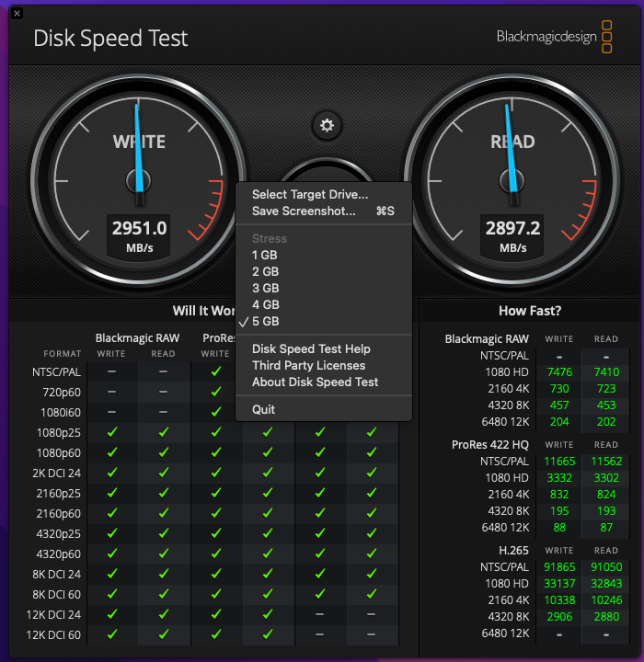Open Third Party Licenses
The height and width of the screenshot is (662, 644).
click(x=324, y=365)
